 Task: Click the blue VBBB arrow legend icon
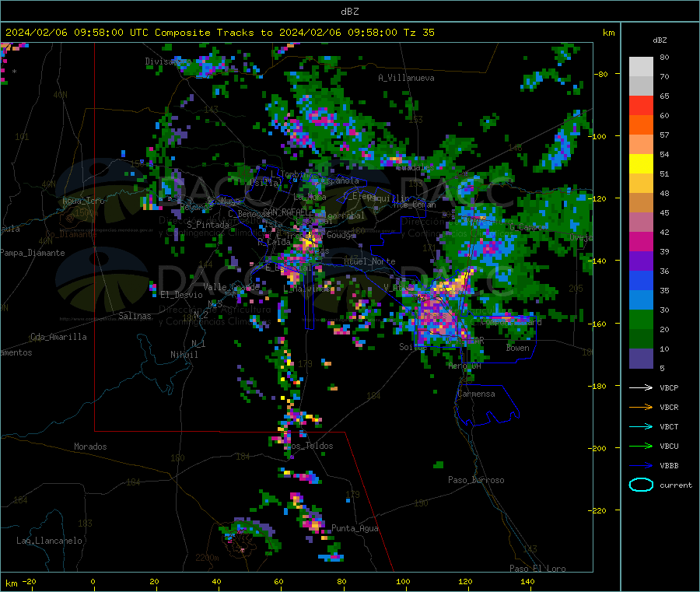pos(641,466)
